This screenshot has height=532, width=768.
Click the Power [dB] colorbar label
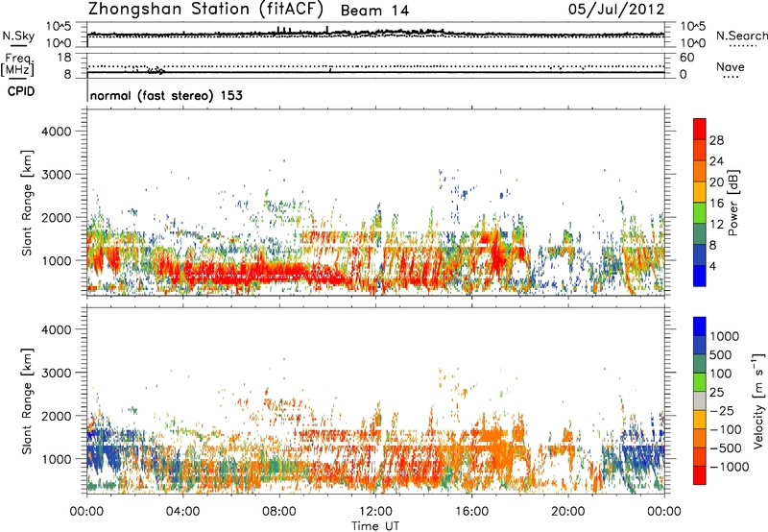732,203
